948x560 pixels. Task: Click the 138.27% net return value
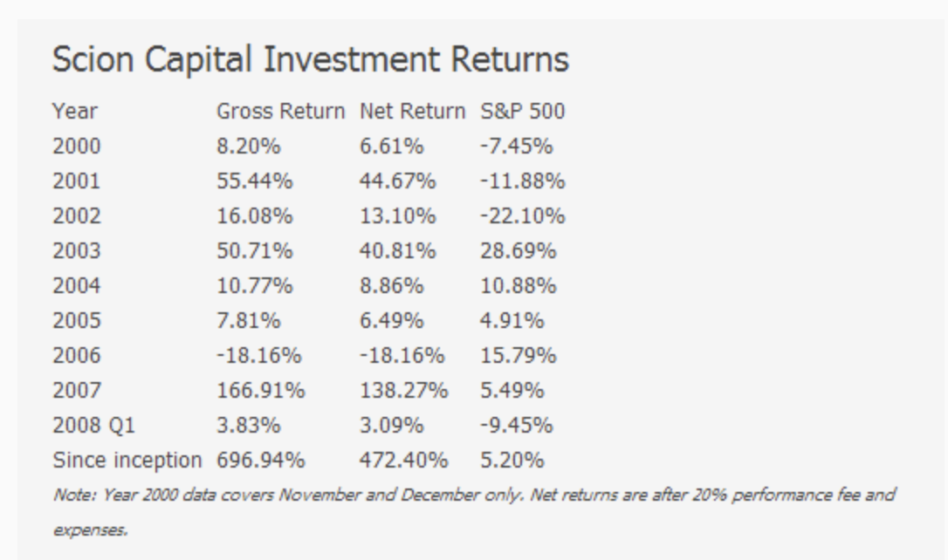[x=403, y=391]
